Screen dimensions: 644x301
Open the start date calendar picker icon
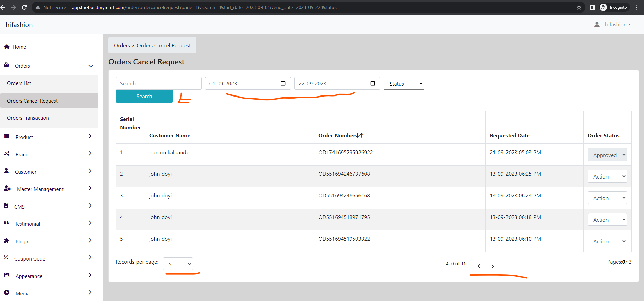[283, 83]
